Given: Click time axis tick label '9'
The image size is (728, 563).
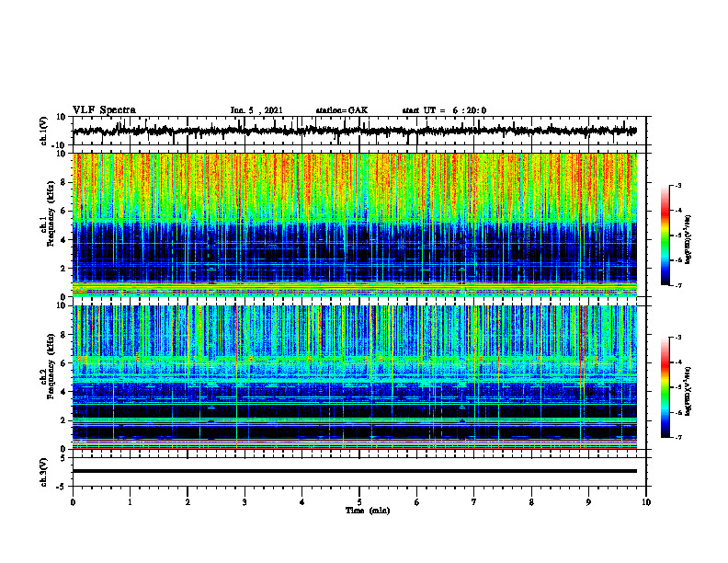Looking at the screenshot, I should coord(588,502).
